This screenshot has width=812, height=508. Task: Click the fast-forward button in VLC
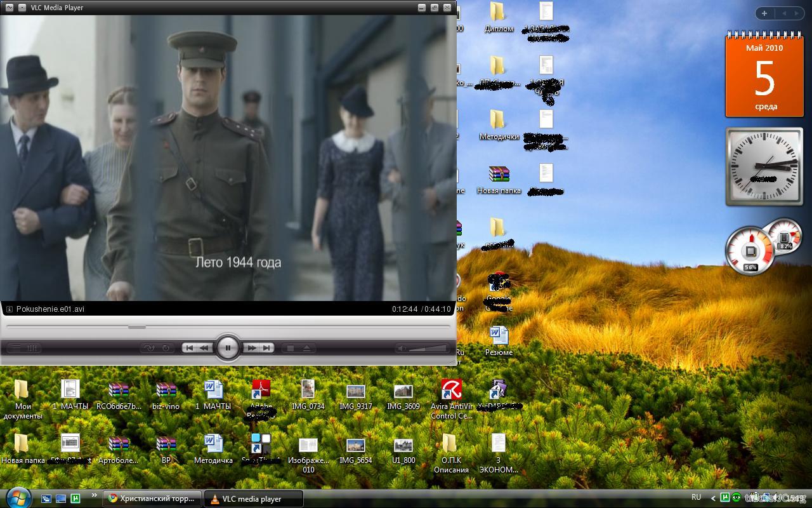click(252, 348)
